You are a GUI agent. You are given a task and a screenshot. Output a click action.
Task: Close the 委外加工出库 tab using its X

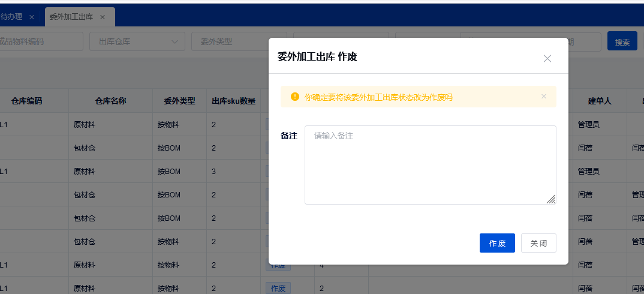(103, 17)
